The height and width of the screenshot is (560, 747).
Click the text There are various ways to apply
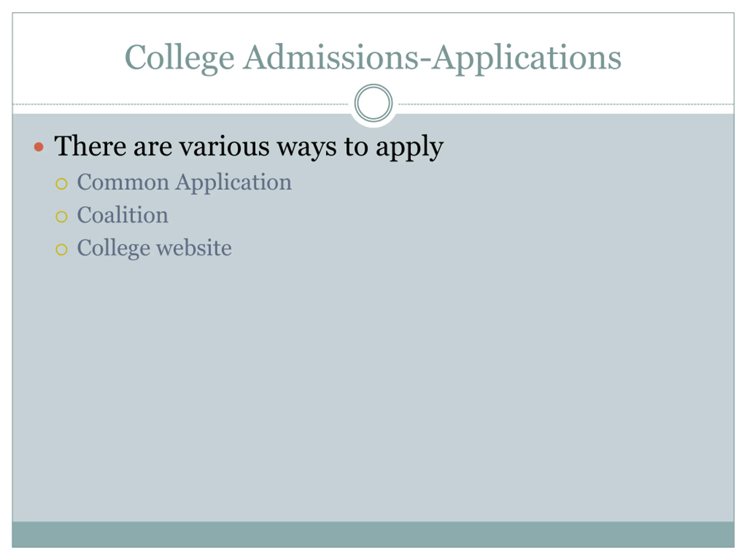tap(249, 147)
